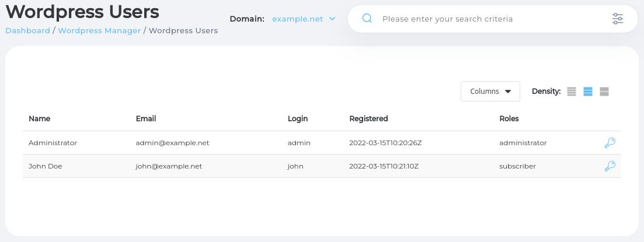Select compact density icon

pyautogui.click(x=572, y=92)
